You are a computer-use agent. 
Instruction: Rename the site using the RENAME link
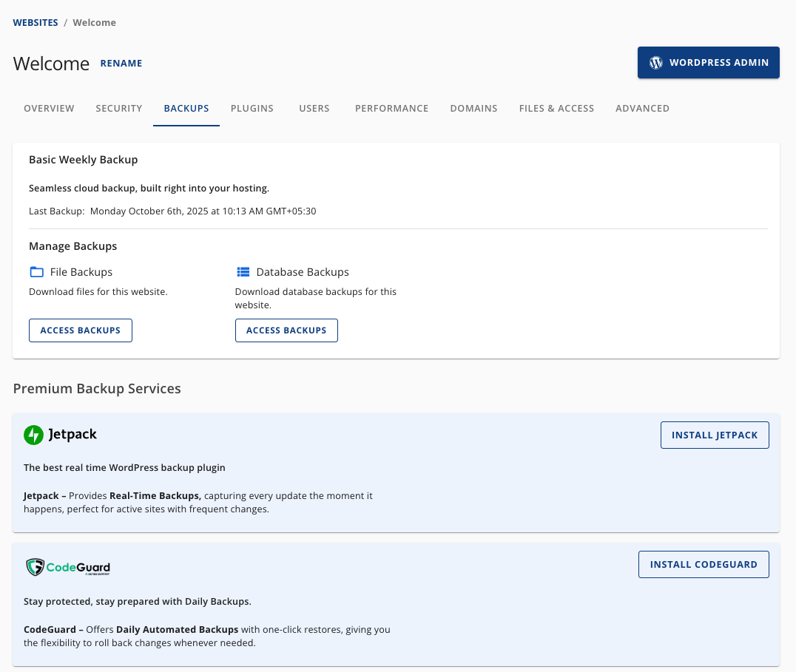(x=121, y=64)
